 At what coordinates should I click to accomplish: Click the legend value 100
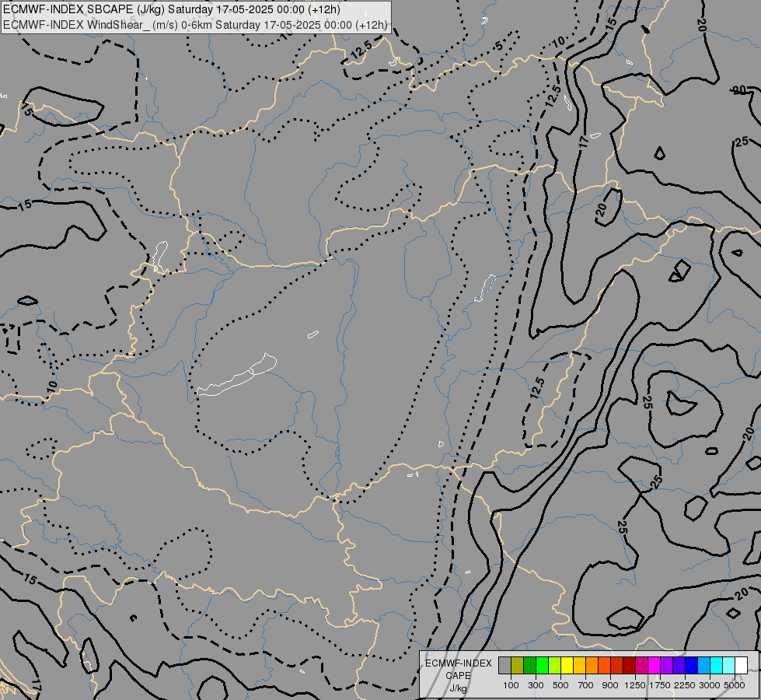511,685
